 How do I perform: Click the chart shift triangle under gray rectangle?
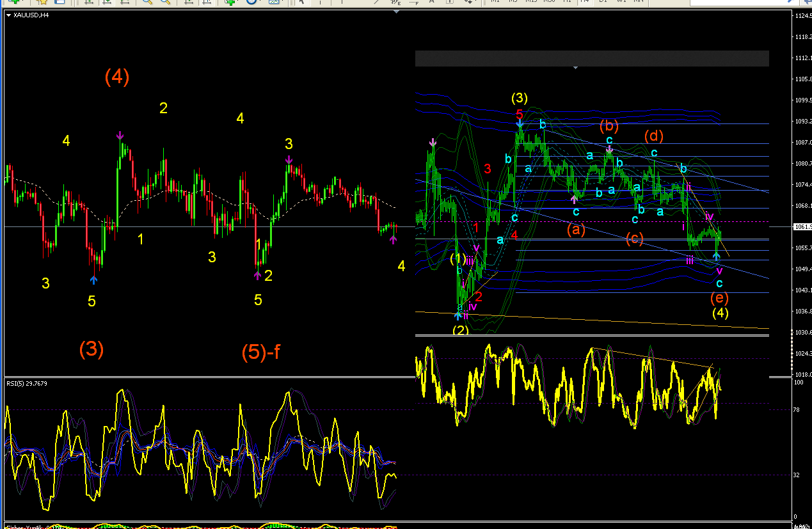(575, 68)
